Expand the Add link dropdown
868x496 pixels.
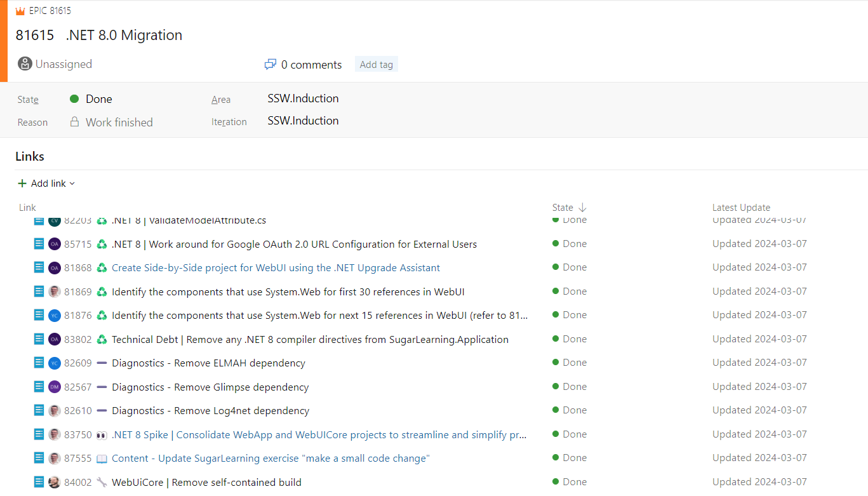point(46,184)
